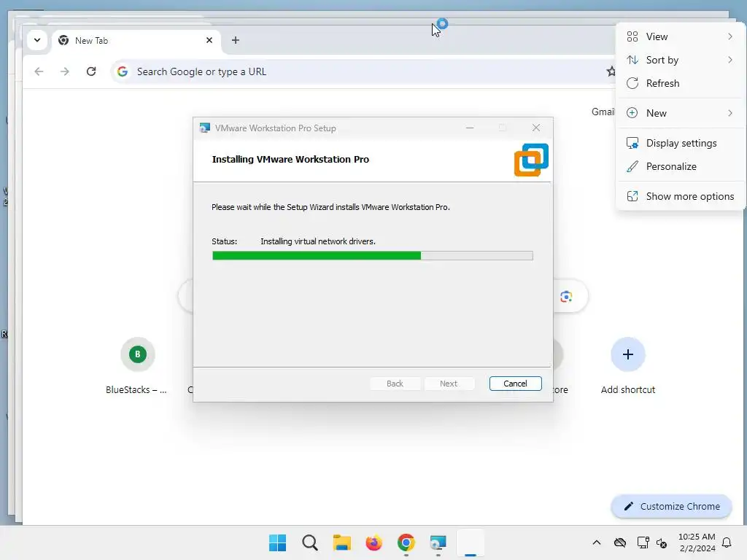Bookmark this tab with the star icon
Image resolution: width=747 pixels, height=560 pixels.
611,72
